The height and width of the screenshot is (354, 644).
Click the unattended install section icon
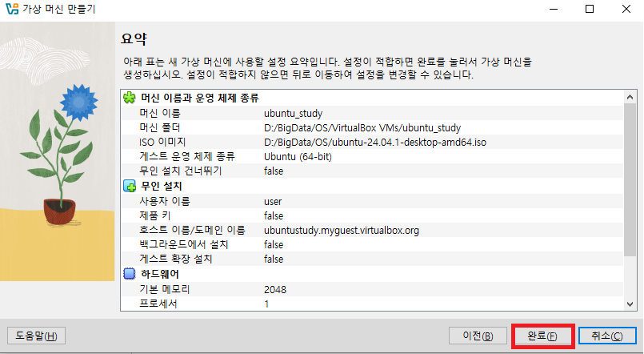(x=130, y=187)
